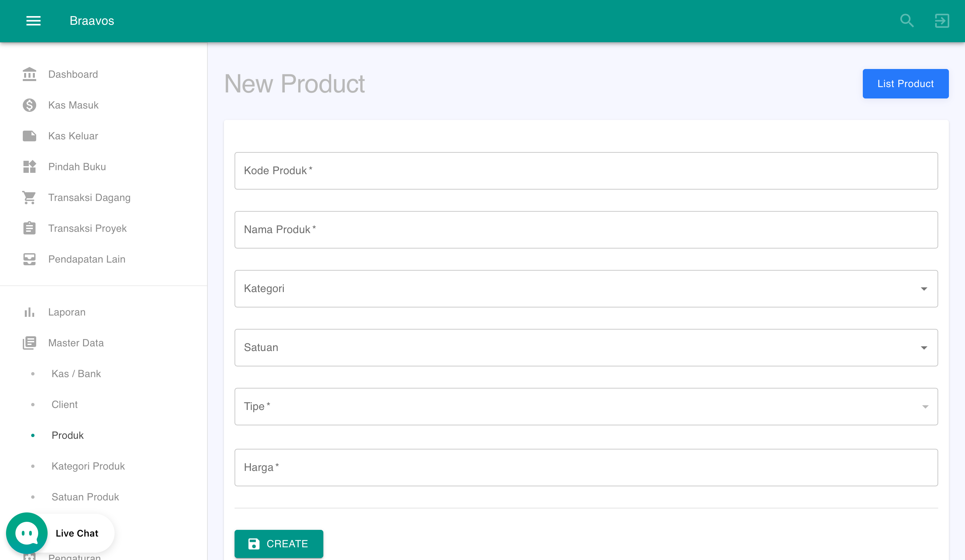Open the Live Chat bubble icon
The height and width of the screenshot is (560, 965).
click(x=26, y=533)
